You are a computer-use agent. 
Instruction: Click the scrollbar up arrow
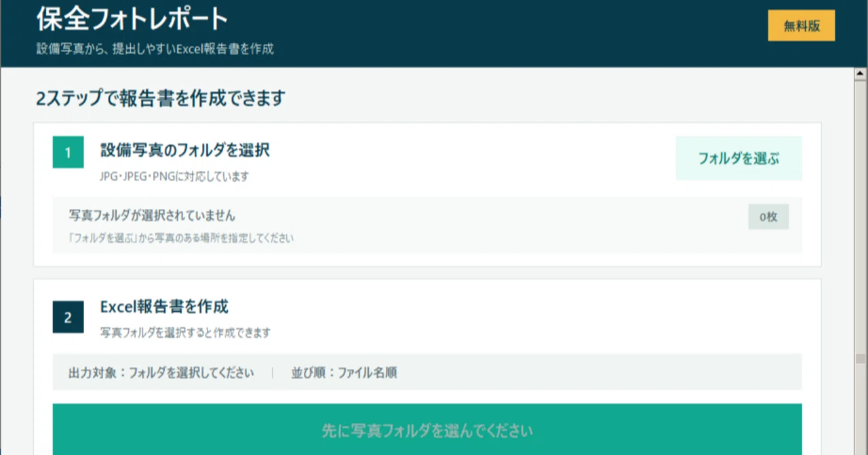click(861, 73)
